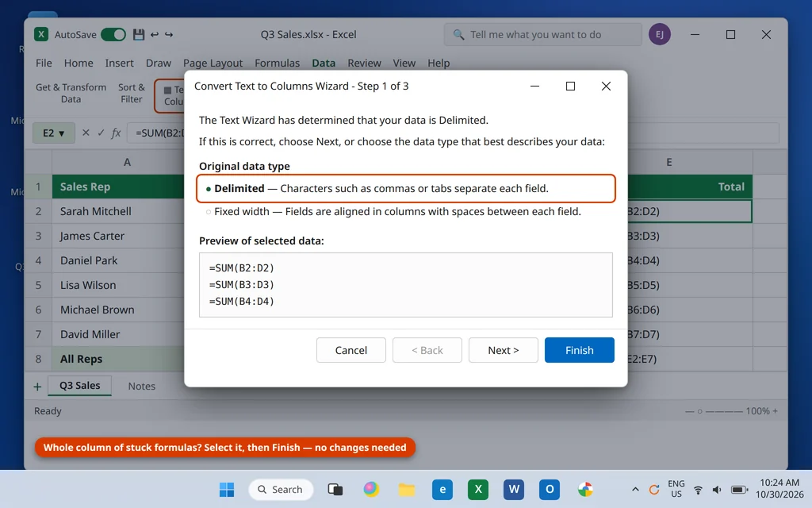This screenshot has height=508, width=812.
Task: Select column A header
Action: 119,162
